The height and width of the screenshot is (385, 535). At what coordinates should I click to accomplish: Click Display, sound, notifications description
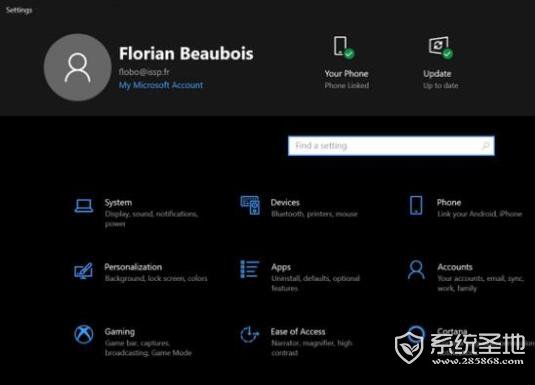coord(151,219)
